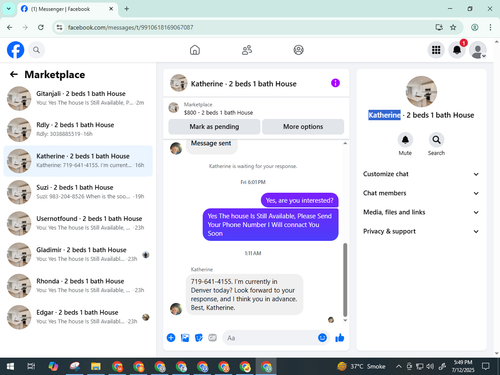Choose a GIF in the composer
Screen dimensions: 500x375
tap(212, 338)
